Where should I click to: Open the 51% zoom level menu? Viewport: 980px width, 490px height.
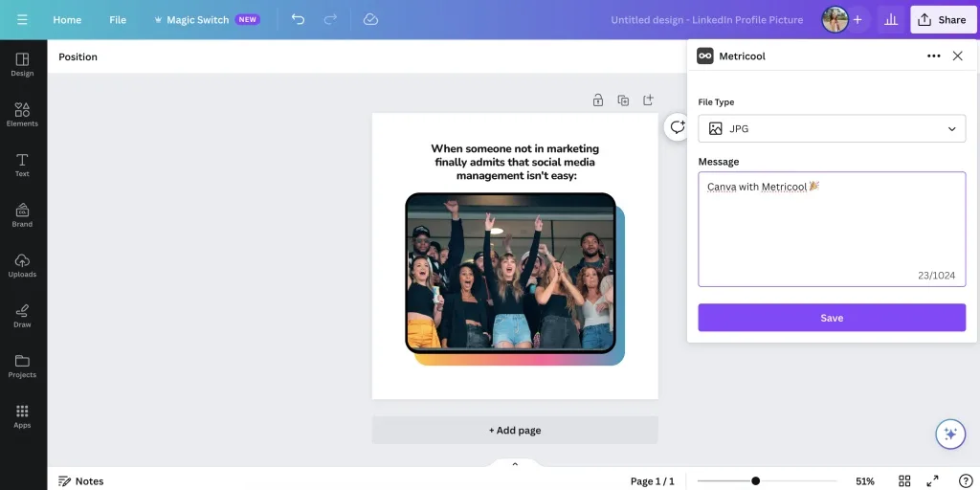click(865, 480)
